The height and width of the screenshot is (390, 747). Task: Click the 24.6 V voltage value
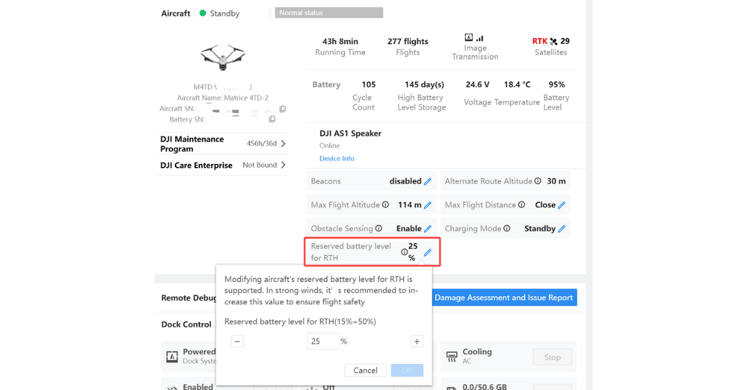click(x=477, y=84)
